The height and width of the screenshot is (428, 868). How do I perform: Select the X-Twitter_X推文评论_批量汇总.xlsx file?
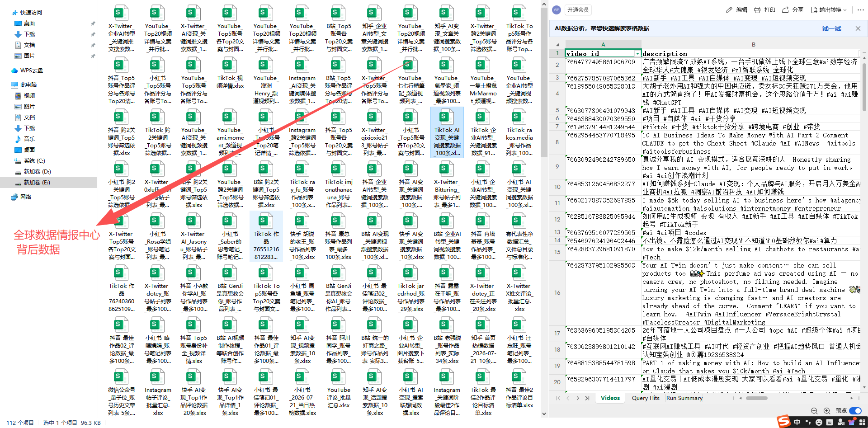point(519,289)
